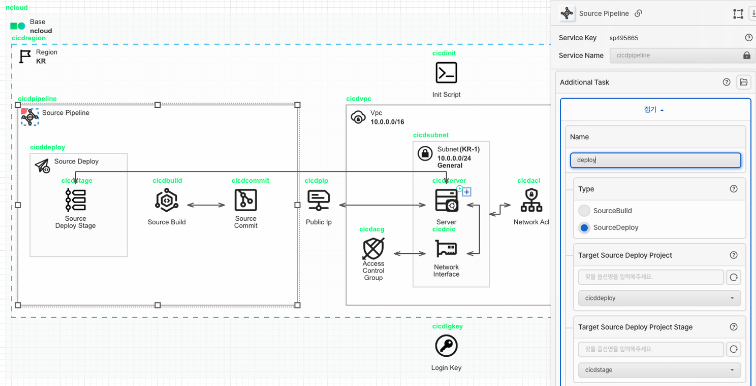Click the Source Pipeline canvas icon
The width and height of the screenshot is (756, 386).
pos(30,117)
